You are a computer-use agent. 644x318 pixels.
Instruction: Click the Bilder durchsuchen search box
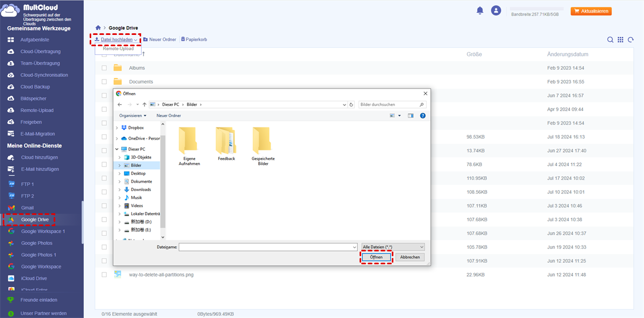[392, 104]
